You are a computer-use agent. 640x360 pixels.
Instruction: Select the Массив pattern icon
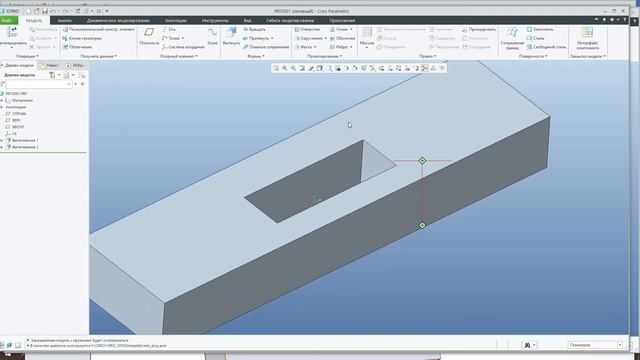367,33
